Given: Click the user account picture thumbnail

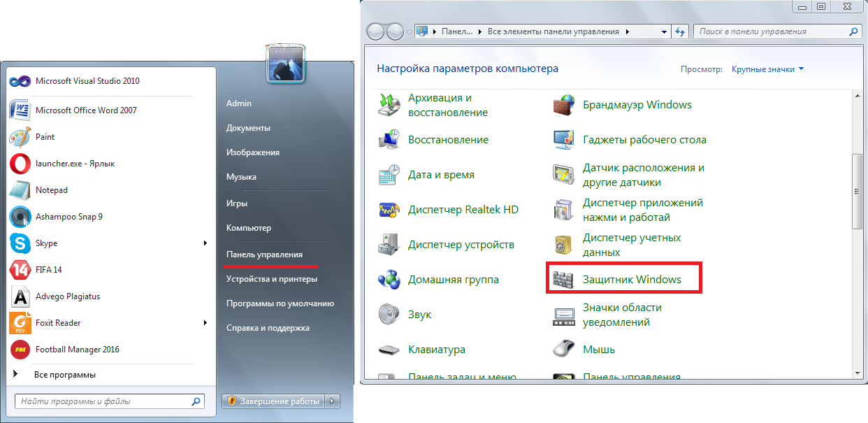Looking at the screenshot, I should (286, 64).
